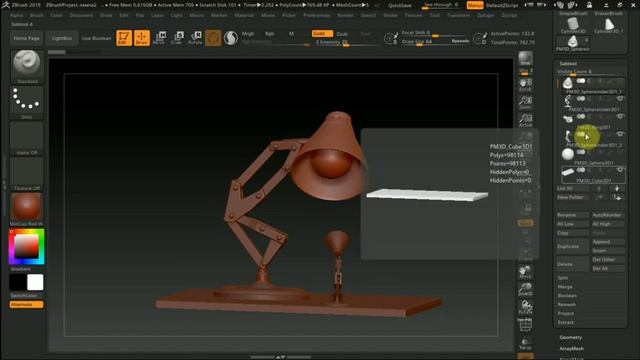Toggle Draw mode button
The width and height of the screenshot is (640, 360).
tap(142, 38)
